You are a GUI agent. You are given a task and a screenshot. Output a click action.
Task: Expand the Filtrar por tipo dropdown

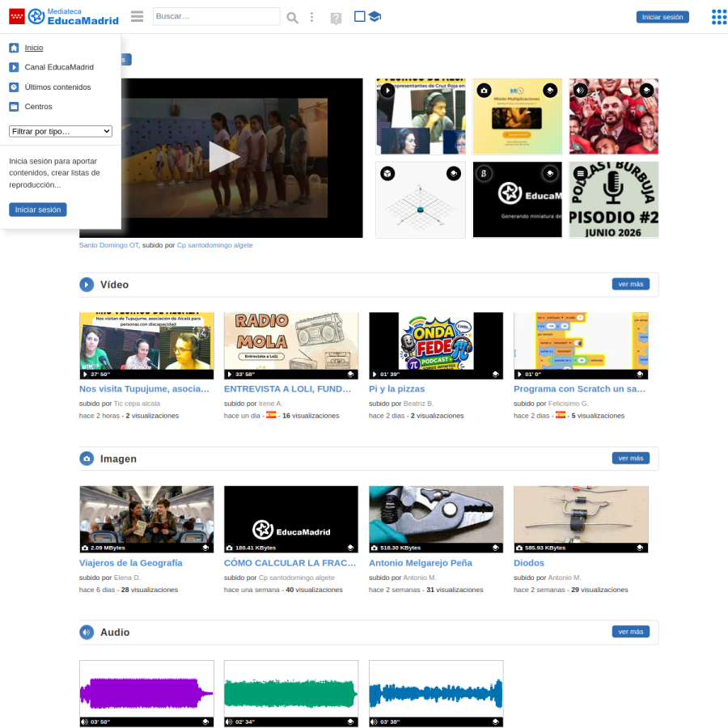[61, 131]
